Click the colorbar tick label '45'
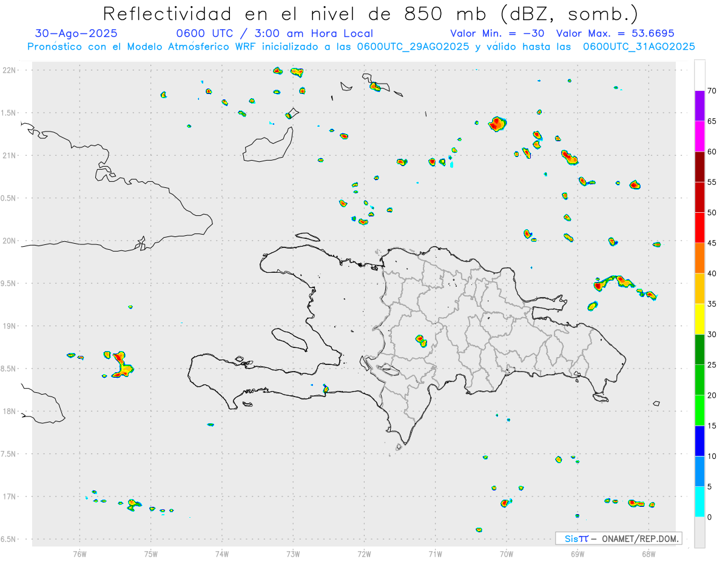 pos(712,243)
